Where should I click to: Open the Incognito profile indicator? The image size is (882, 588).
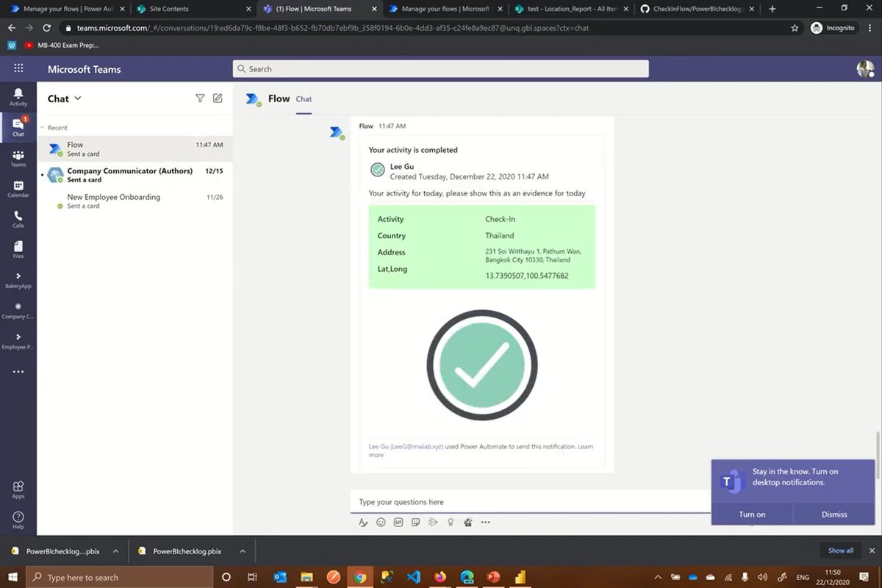coord(833,28)
